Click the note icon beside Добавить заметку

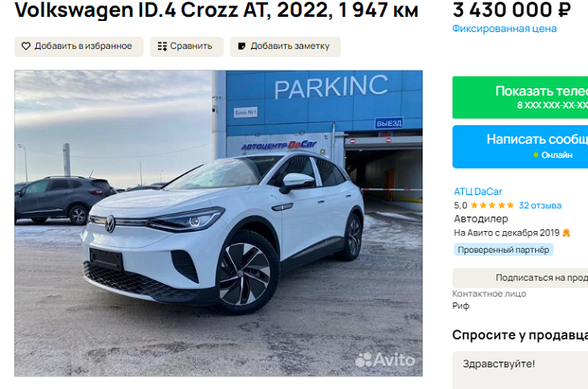242,46
